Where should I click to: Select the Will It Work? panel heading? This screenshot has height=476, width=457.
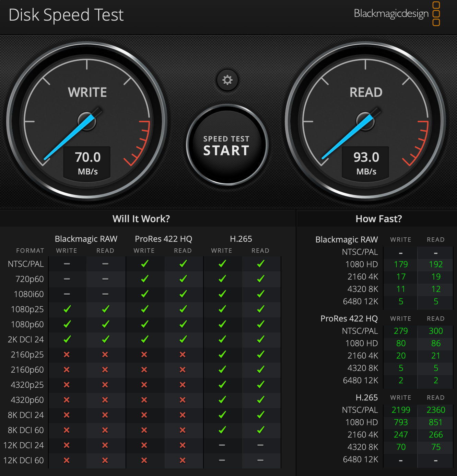(141, 219)
